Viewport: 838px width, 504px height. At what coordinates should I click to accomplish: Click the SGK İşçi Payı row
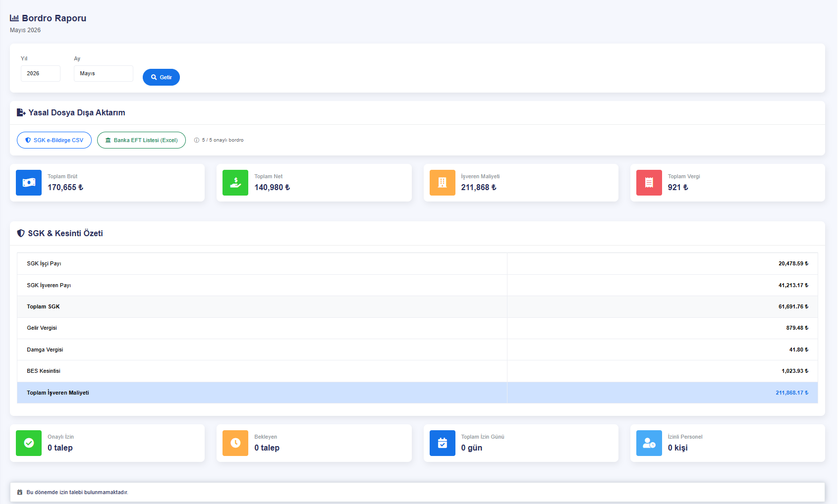click(417, 264)
